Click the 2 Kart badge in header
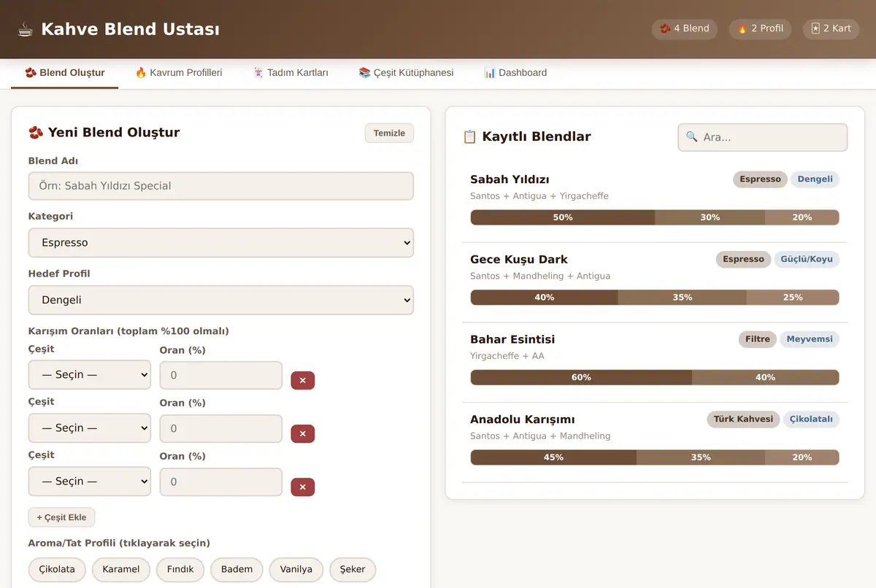The image size is (876, 588). 831,28
